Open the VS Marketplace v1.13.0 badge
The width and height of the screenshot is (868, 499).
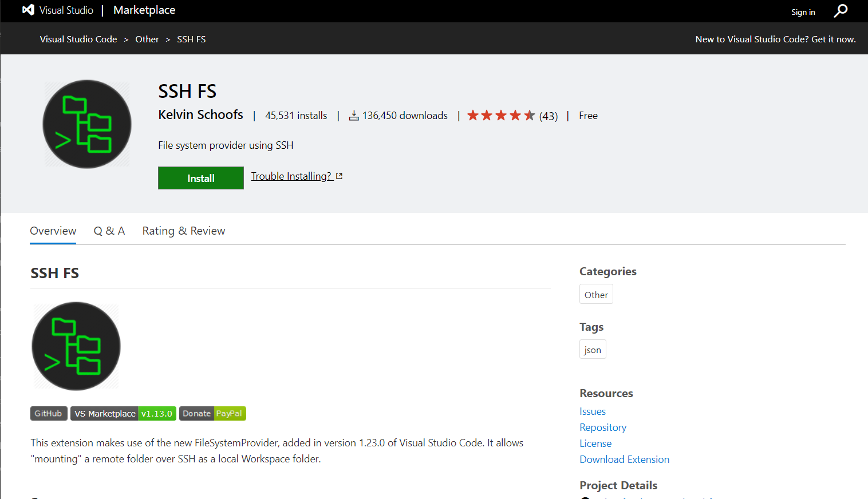coord(123,413)
